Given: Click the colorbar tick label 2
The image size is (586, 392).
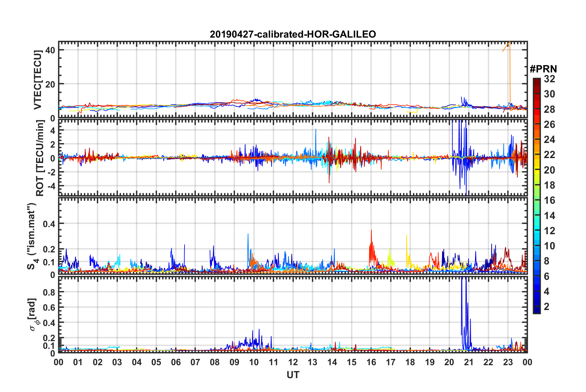Looking at the screenshot, I should click(547, 306).
